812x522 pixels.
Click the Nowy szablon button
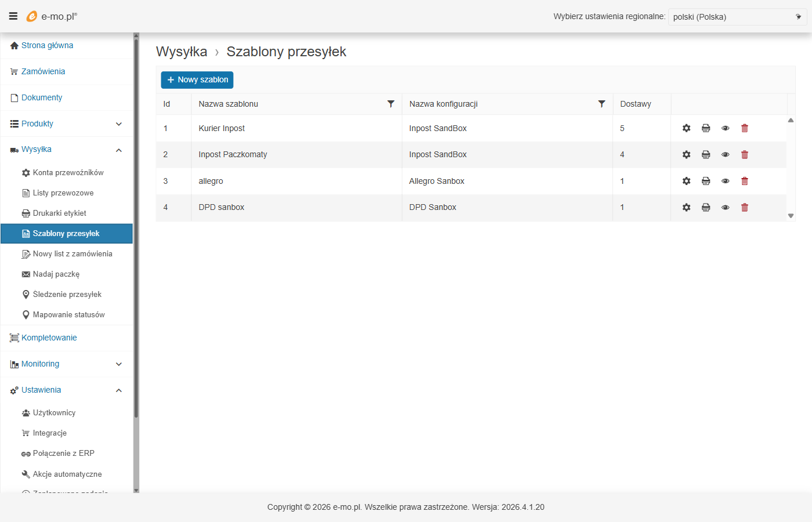point(197,80)
